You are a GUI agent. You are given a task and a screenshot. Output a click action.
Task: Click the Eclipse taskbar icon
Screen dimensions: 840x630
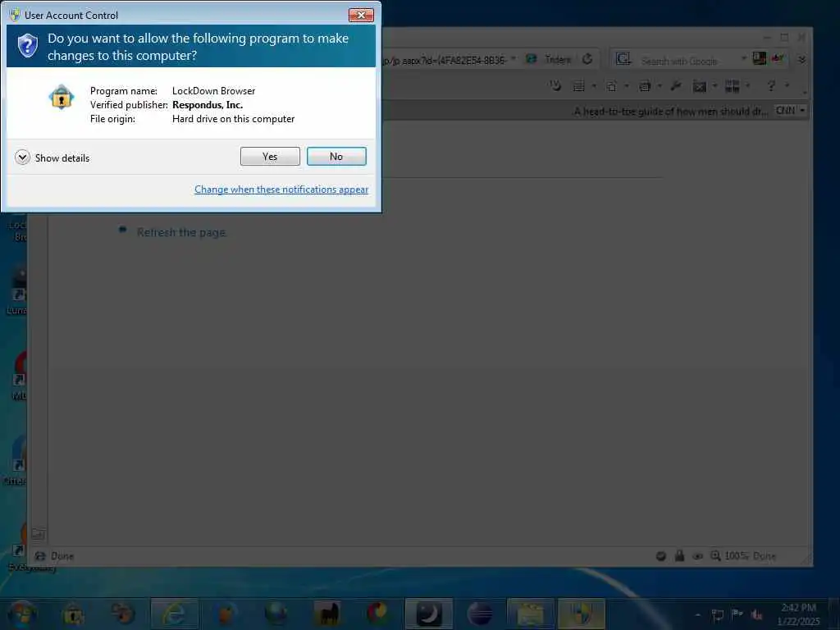[x=479, y=614]
